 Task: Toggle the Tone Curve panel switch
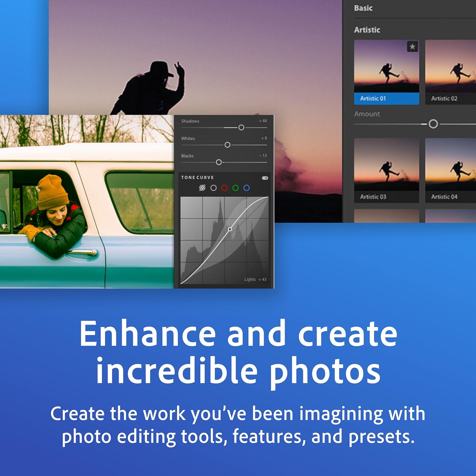(x=265, y=178)
